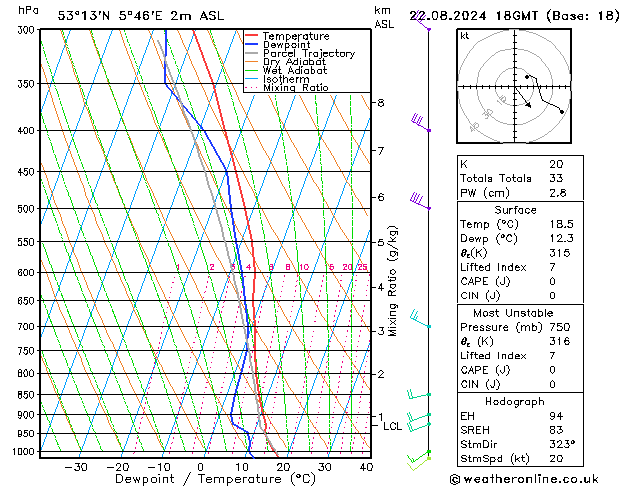629x486 pixels.
Task: Click the 0 temperature axis label
Action: coord(201,467)
